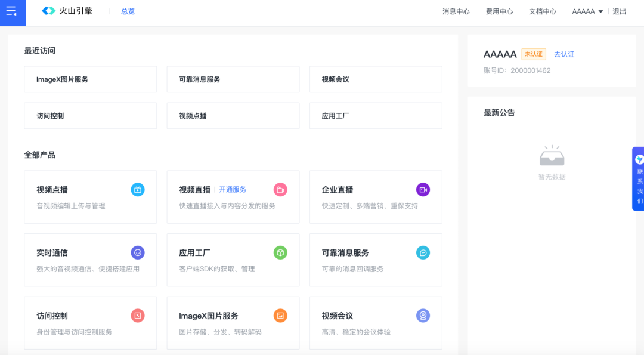Click the 视频会议 webcam icon

(423, 316)
